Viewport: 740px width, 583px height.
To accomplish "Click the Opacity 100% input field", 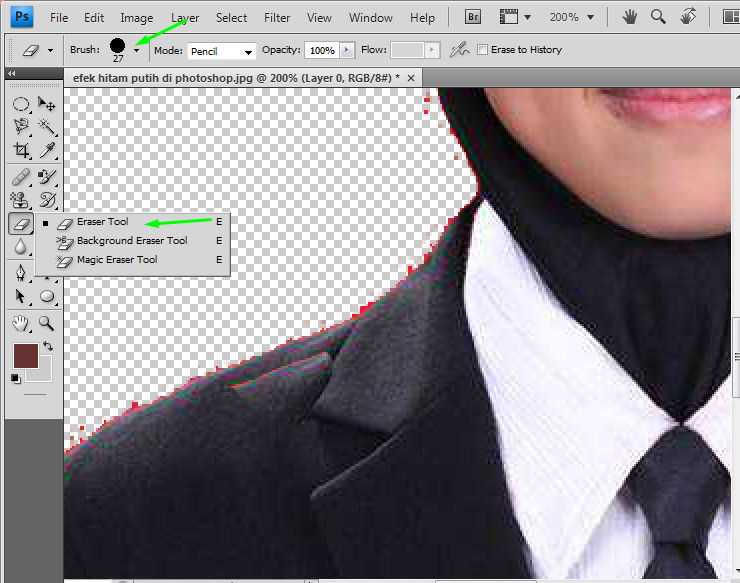I will click(322, 50).
